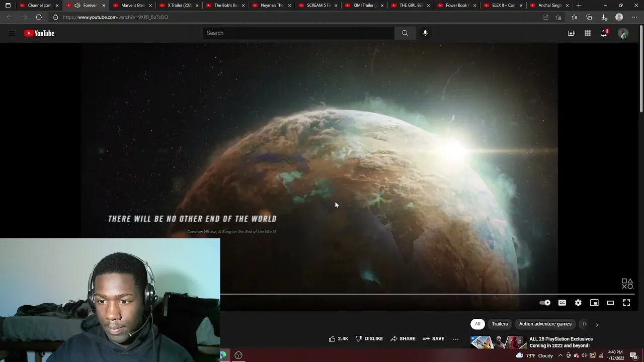Toggle closed captions in the player
Image resolution: width=644 pixels, height=362 pixels.
[562, 303]
